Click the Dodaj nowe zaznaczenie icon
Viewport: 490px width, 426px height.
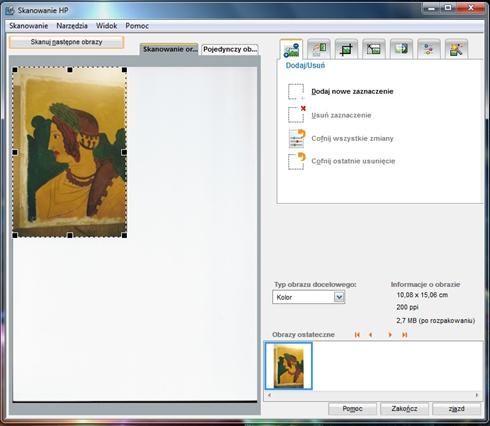pyautogui.click(x=296, y=92)
